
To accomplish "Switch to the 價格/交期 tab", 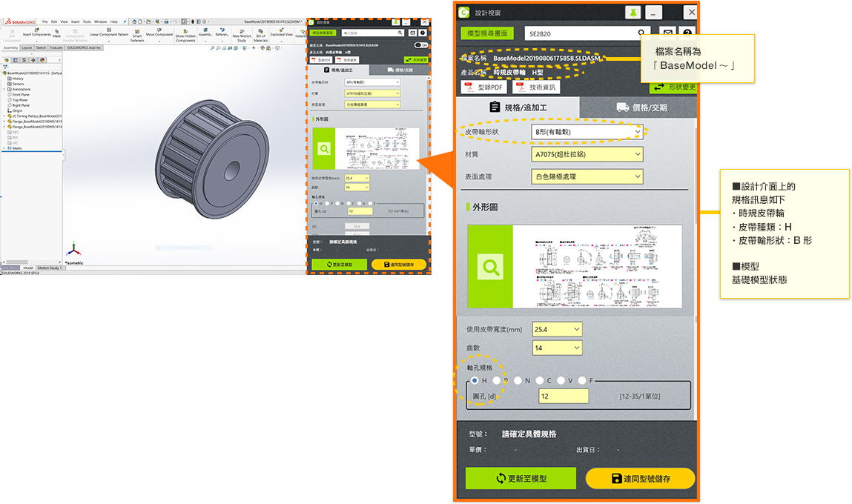I will pos(641,107).
